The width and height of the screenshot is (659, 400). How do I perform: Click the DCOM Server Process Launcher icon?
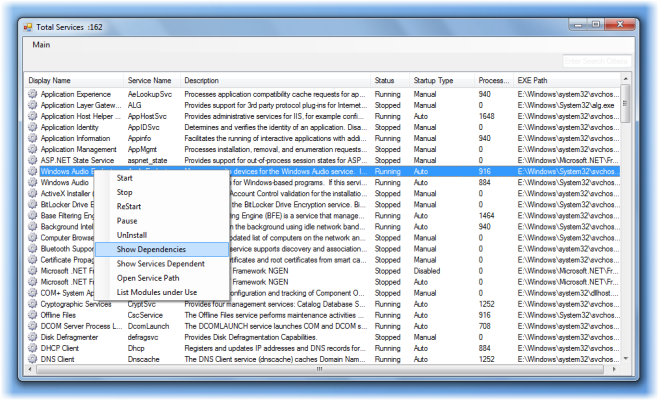pos(32,325)
